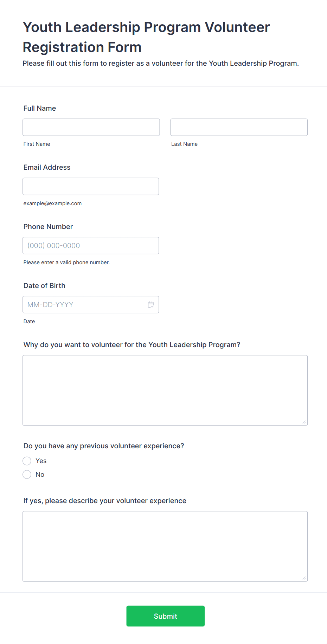Click into the Email Address field
Image resolution: width=327 pixels, height=644 pixels.
pyautogui.click(x=91, y=186)
